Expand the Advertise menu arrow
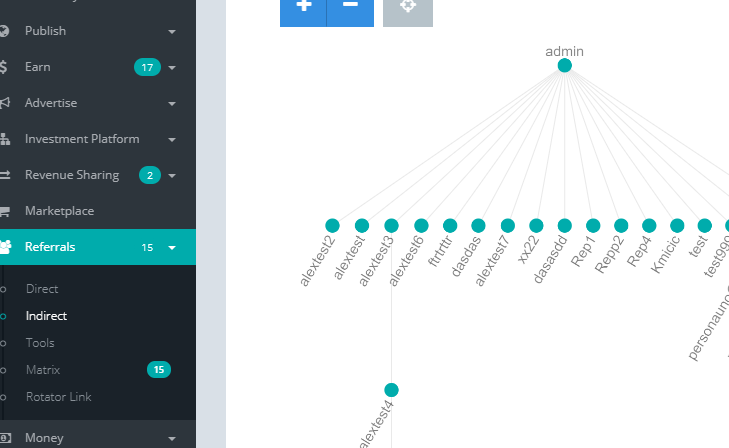729x448 pixels. tap(172, 104)
